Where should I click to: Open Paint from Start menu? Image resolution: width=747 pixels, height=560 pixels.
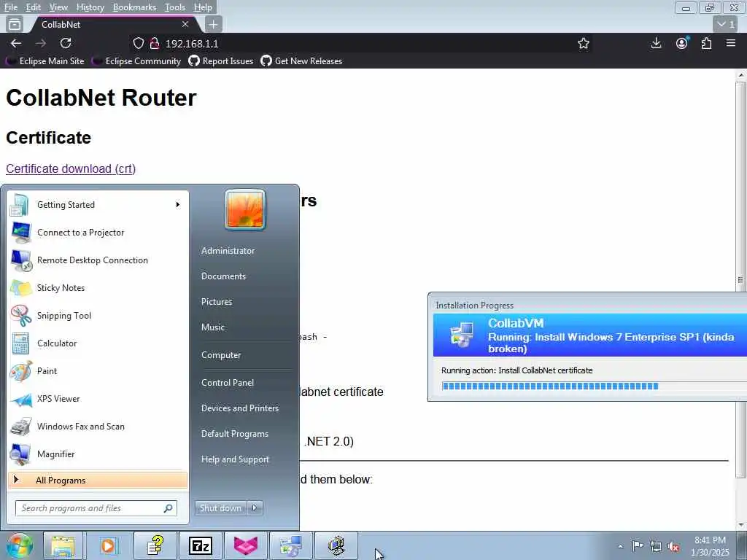pos(97,371)
